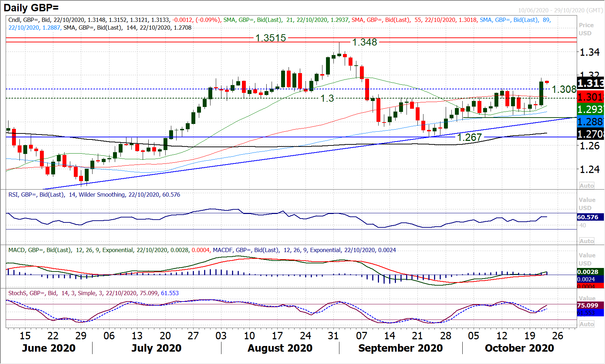Viewport: 605px width, 364px height.
Task: Click the Auto button in the StochS panel
Action: point(587,324)
